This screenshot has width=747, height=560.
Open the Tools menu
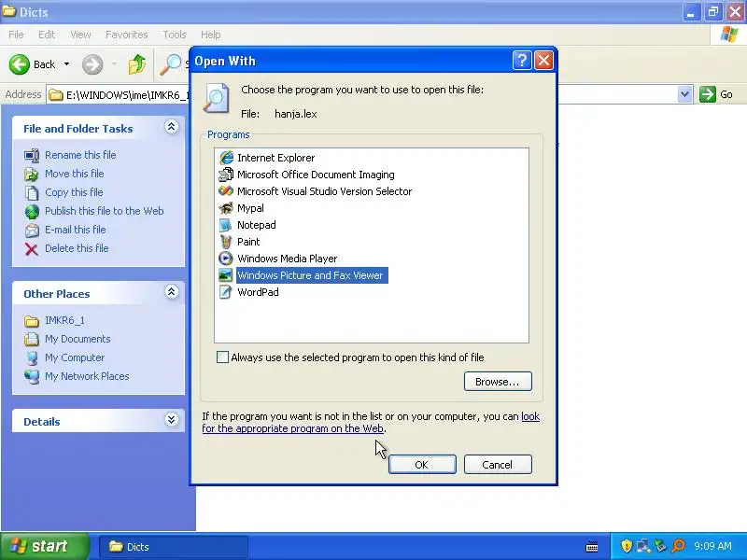(x=175, y=35)
